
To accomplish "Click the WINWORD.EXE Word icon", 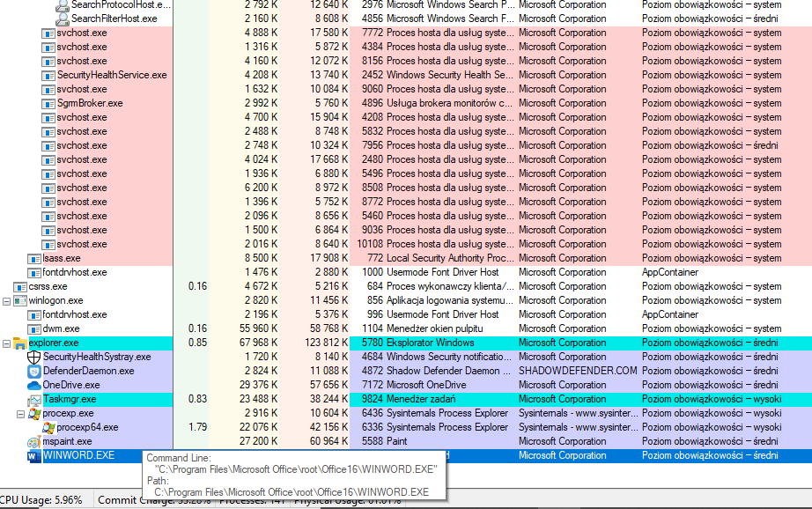I will 34,455.
